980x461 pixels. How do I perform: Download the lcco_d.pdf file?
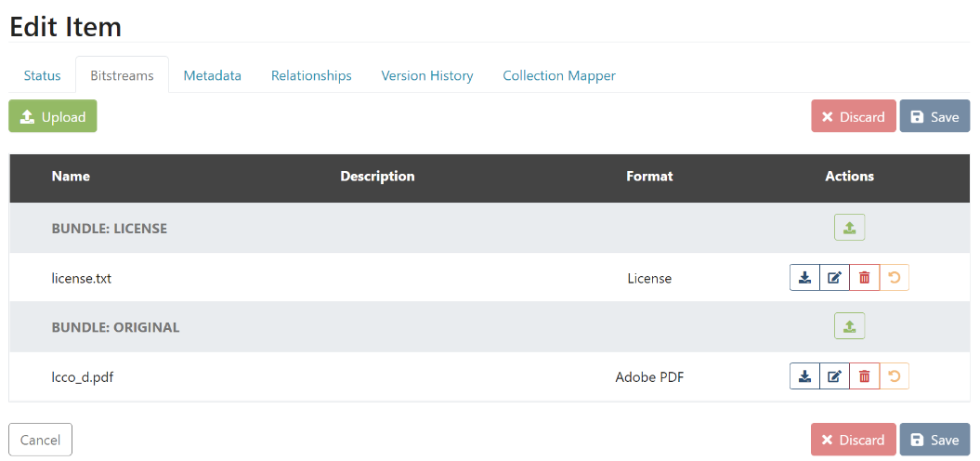pyautogui.click(x=804, y=376)
